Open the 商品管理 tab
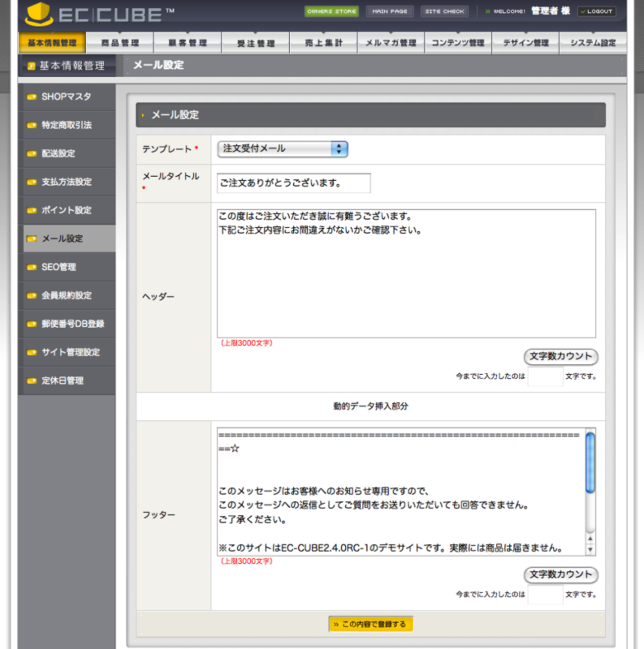644x649 pixels. [120, 43]
